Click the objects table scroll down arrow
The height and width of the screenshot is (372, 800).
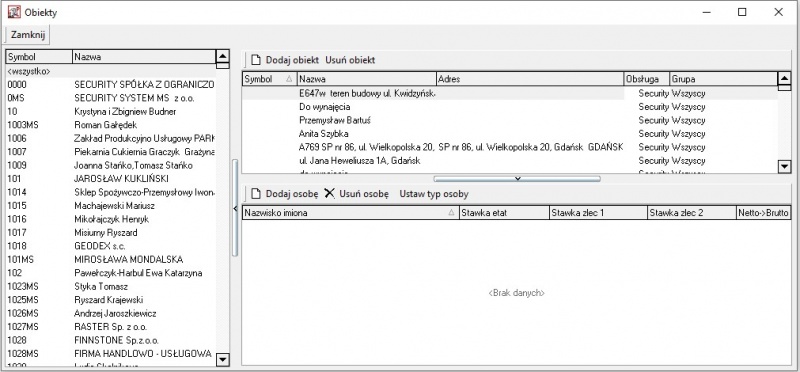784,166
